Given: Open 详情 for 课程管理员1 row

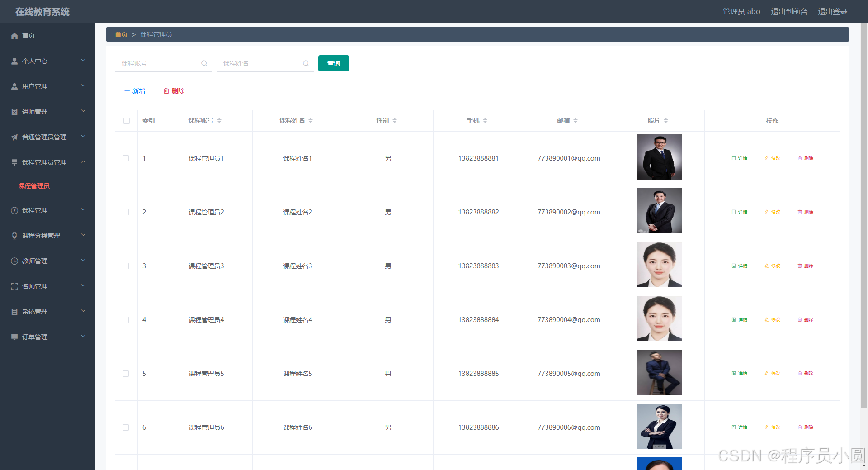Looking at the screenshot, I should tap(740, 158).
